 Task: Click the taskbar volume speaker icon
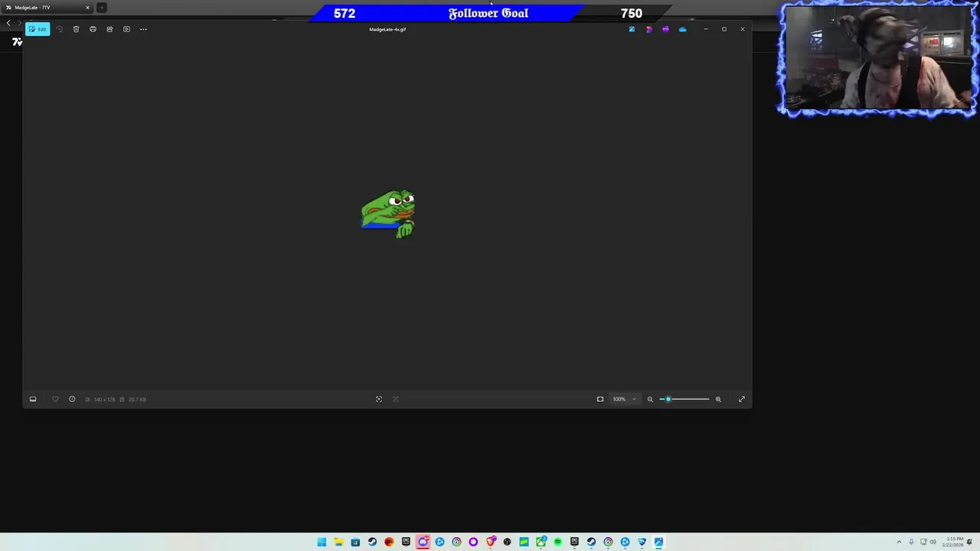(933, 542)
